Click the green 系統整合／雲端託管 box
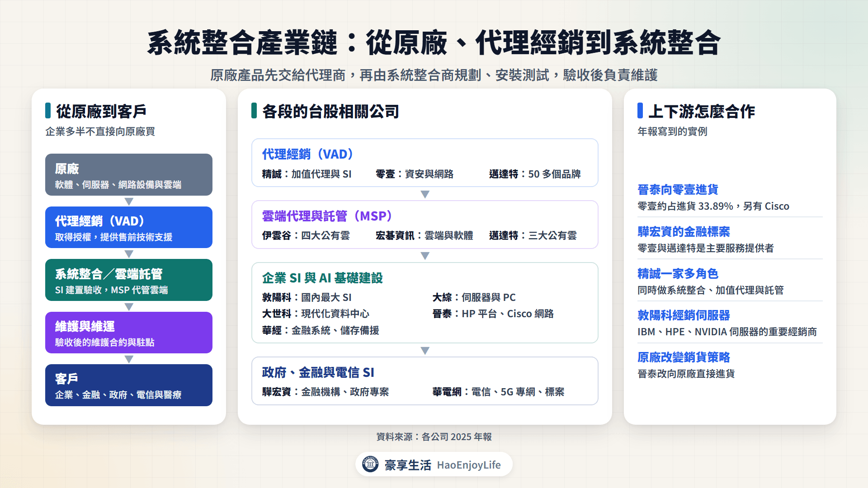This screenshot has width=868, height=488. coord(129,280)
